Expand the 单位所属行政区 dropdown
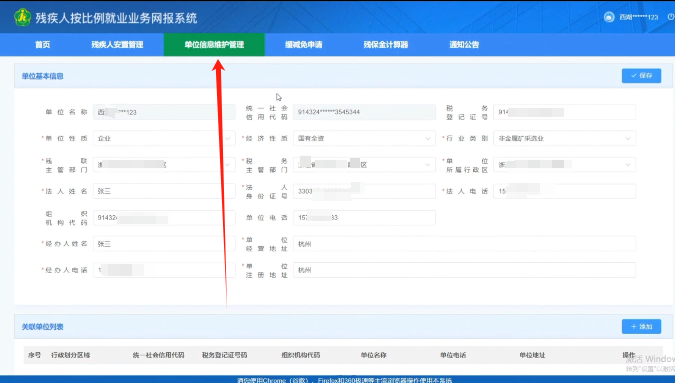The height and width of the screenshot is (383, 675). (564, 165)
